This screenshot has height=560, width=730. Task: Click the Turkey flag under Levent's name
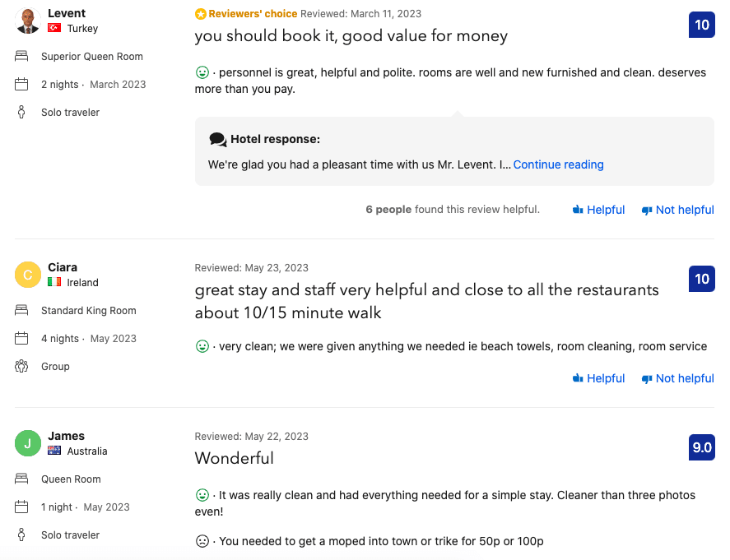point(53,27)
